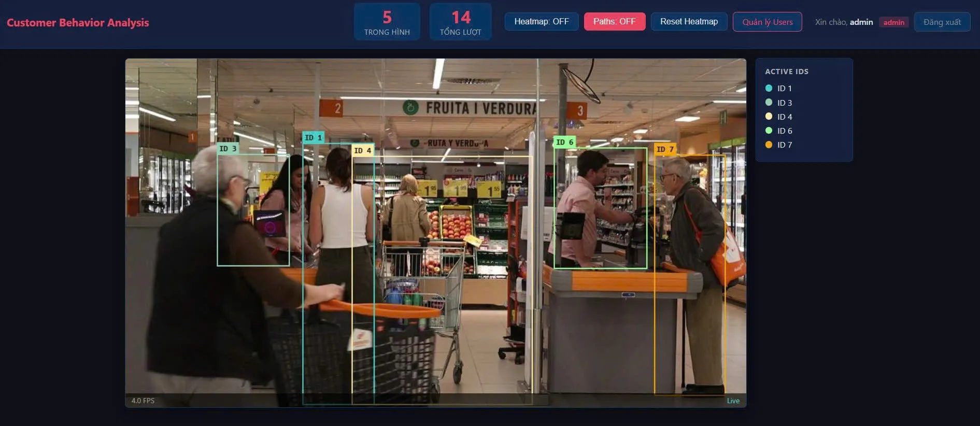Select the ID 7 tag on video

(665, 149)
